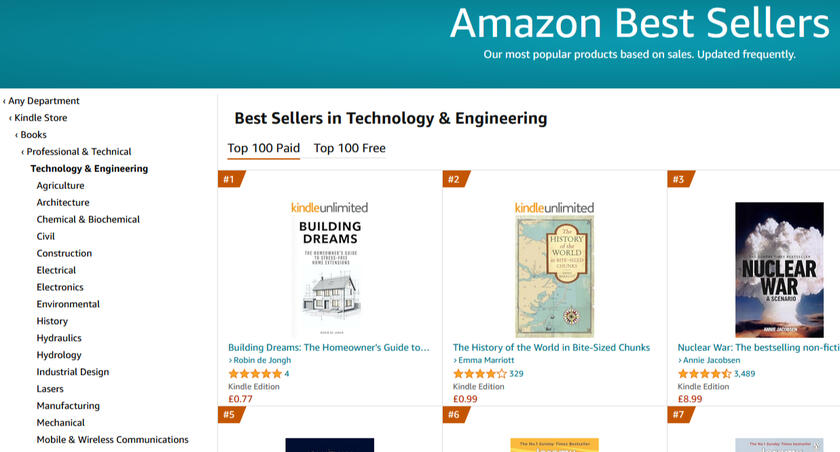Click the Kindle Unlimited logo above History of the World

554,207
